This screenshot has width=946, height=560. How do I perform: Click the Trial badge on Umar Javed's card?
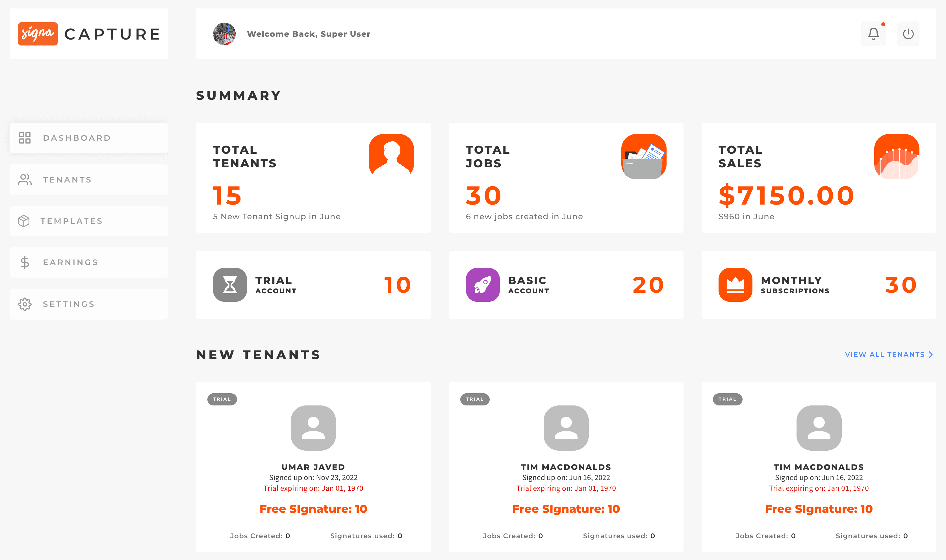point(222,399)
